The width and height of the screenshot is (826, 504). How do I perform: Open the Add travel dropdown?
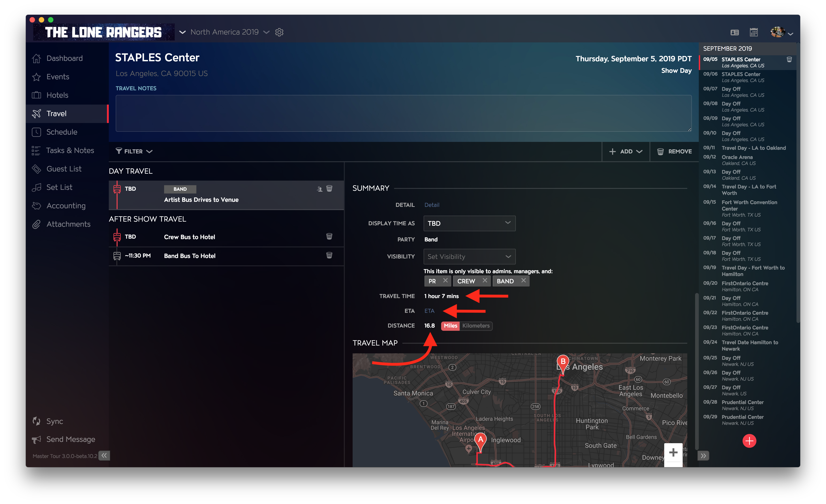click(x=625, y=152)
